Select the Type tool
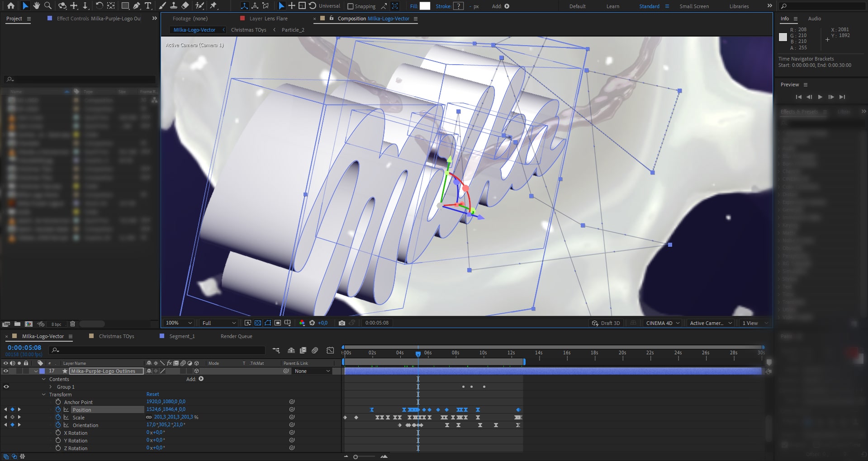 (148, 6)
